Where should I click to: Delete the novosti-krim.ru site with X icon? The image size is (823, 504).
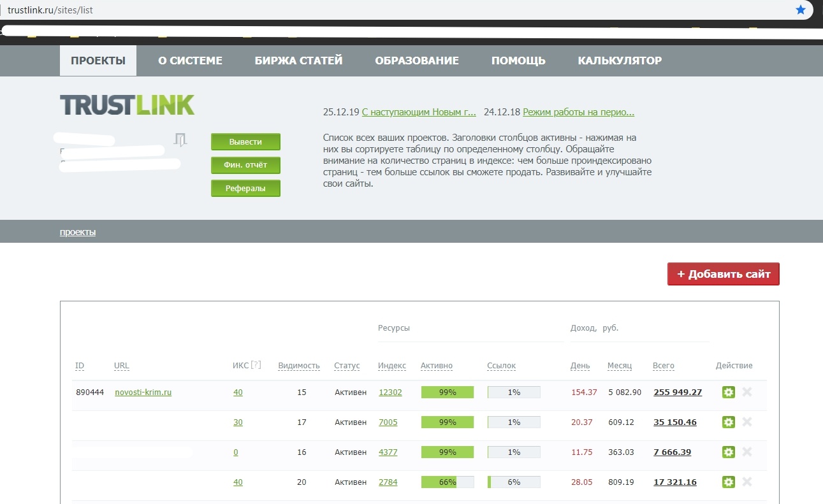747,392
